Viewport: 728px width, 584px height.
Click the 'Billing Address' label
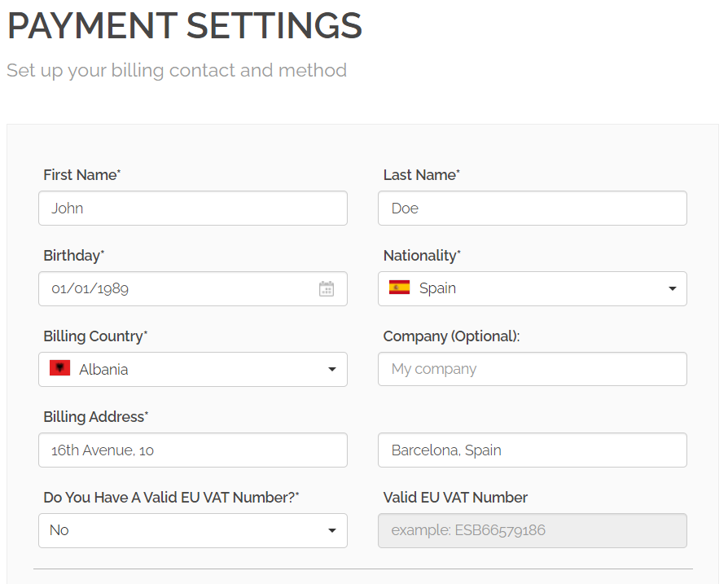pyautogui.click(x=94, y=417)
